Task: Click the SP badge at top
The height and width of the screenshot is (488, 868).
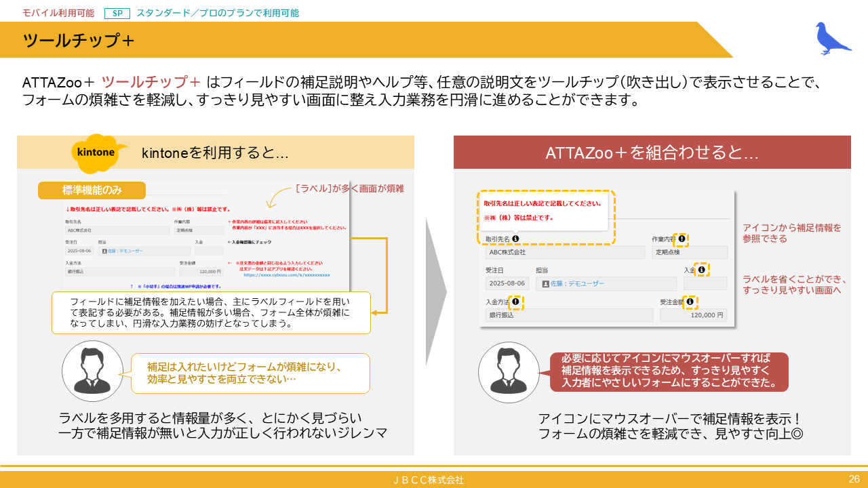Action: click(x=117, y=13)
